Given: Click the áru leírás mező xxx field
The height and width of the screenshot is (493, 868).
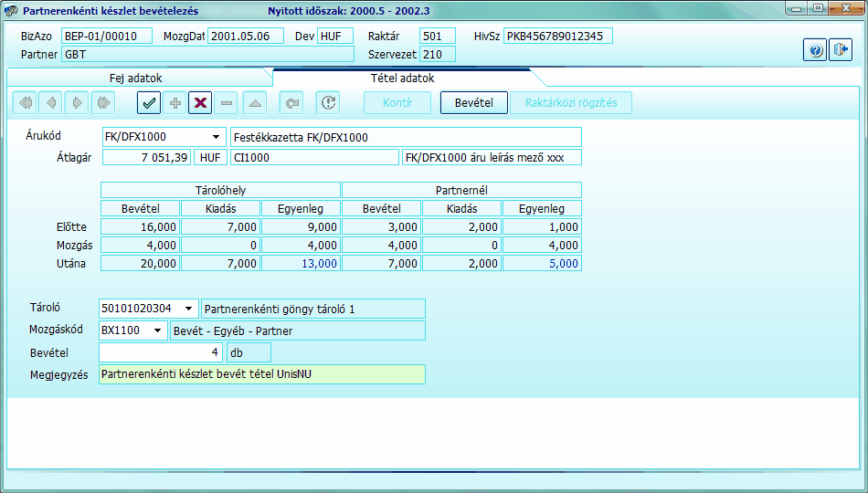Looking at the screenshot, I should tap(492, 158).
